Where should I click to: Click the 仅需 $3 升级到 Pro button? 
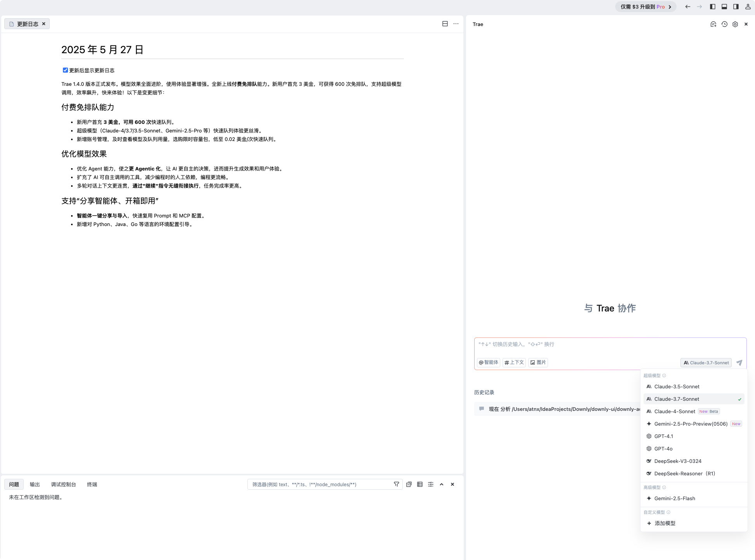645,7
